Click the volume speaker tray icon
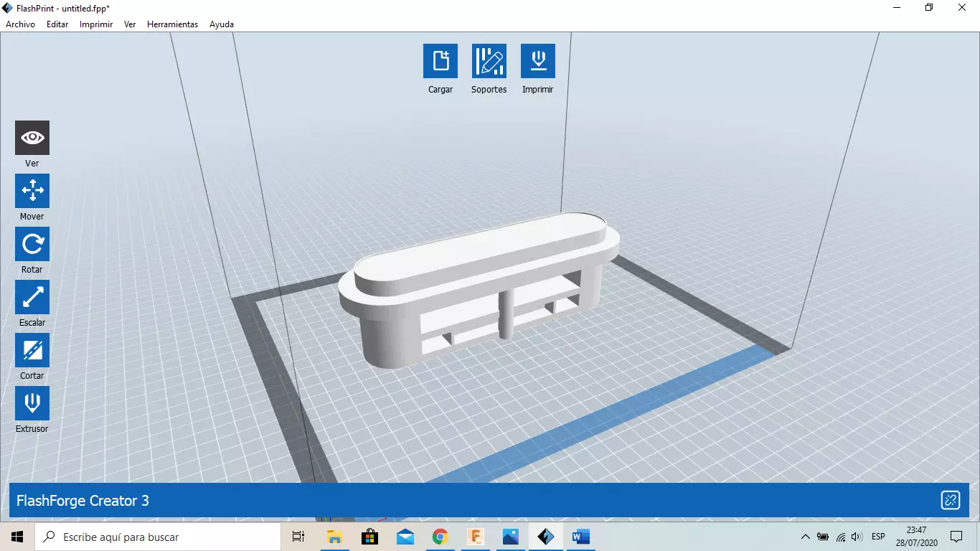 pyautogui.click(x=856, y=537)
